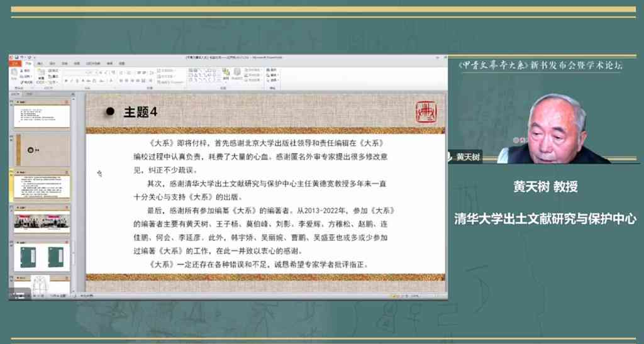Open the File tab
The image size is (644, 344).
click(15, 64)
